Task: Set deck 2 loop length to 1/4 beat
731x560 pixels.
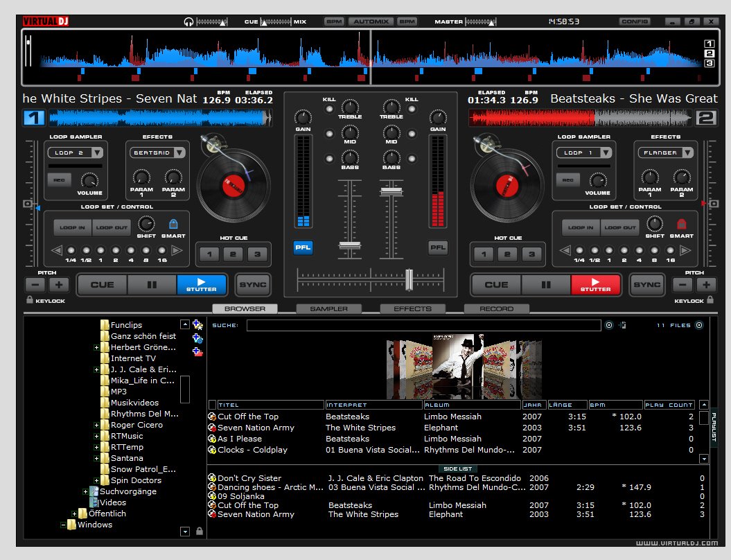Action: pos(579,250)
